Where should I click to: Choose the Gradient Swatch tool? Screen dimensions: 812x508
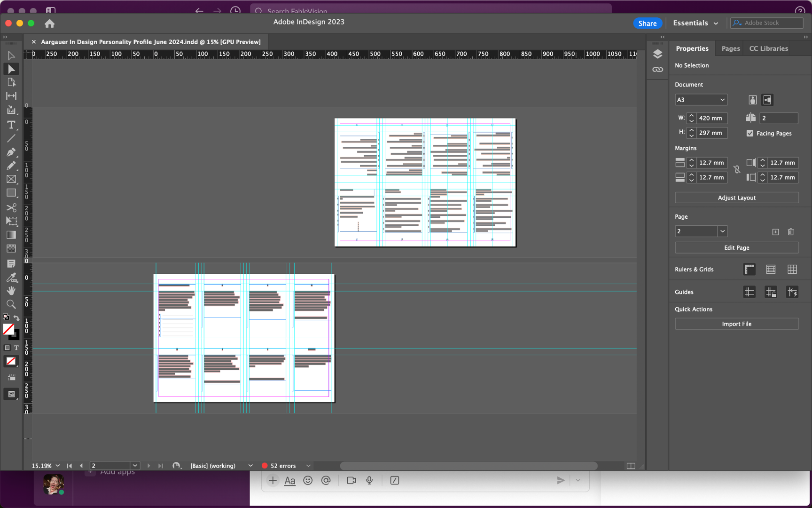[11, 235]
